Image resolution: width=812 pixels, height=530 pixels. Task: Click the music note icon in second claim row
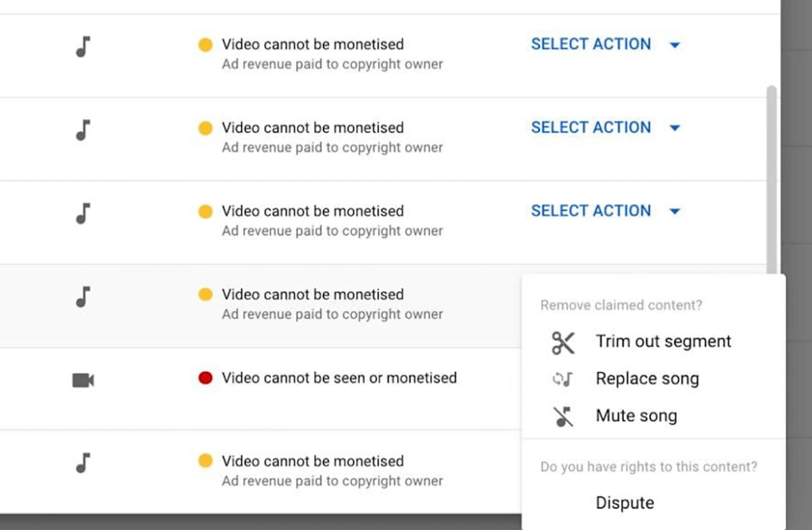tap(83, 130)
